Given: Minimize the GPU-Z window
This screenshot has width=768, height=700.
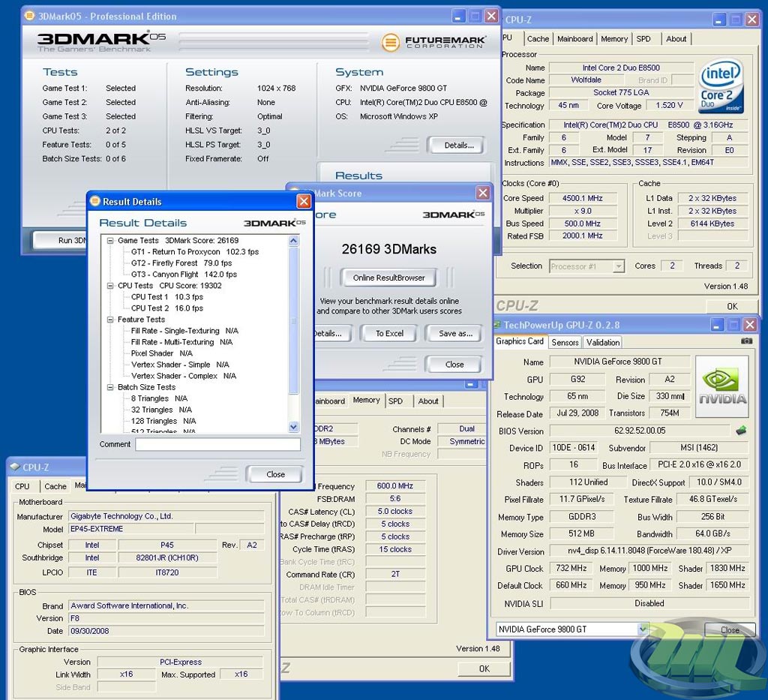Looking at the screenshot, I should point(718,325).
